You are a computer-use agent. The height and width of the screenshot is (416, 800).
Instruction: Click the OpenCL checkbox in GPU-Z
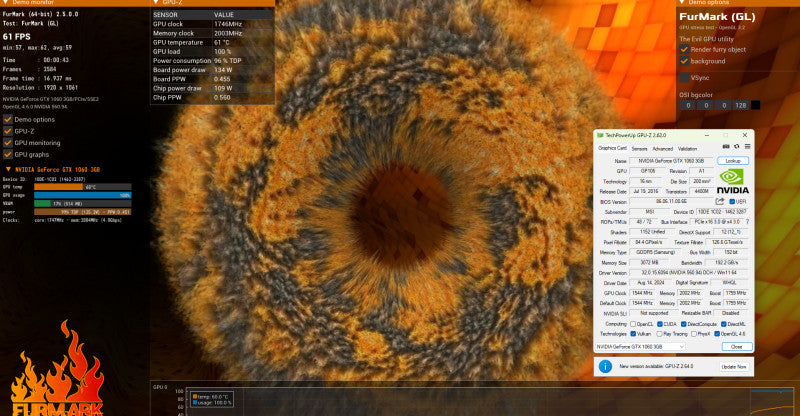click(x=633, y=324)
